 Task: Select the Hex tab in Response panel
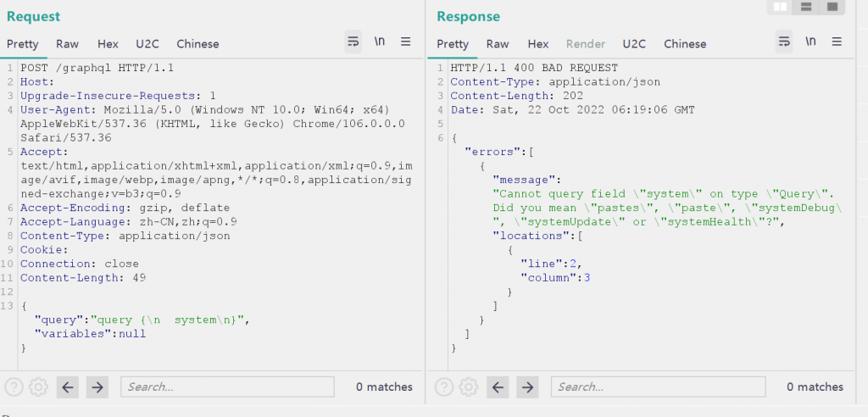[x=538, y=44]
